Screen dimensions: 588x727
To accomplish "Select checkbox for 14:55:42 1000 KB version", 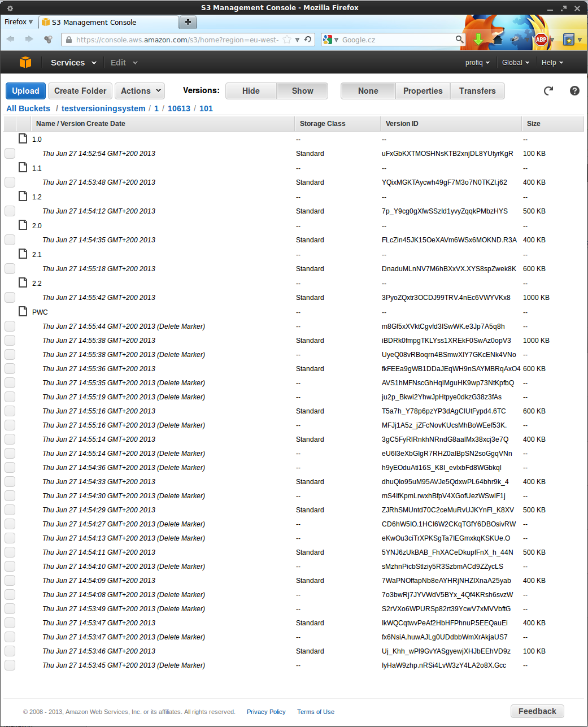I will [x=10, y=298].
